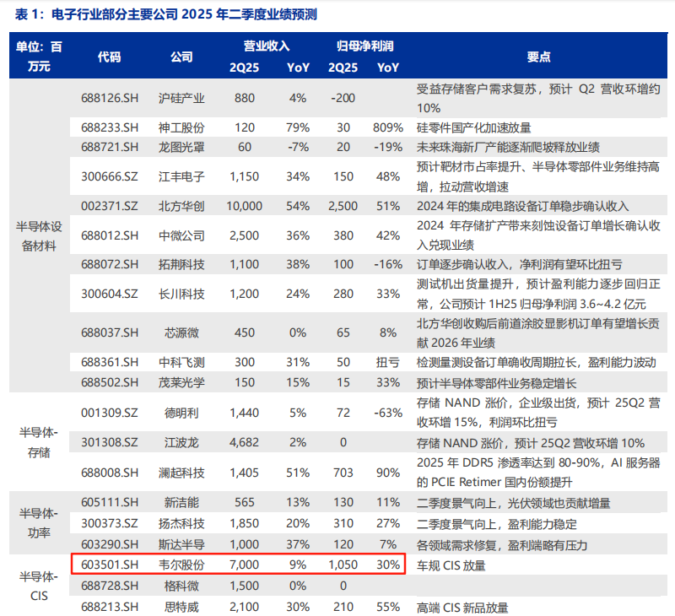The image size is (675, 616).
Task: Select company name 芯源微
Action: pyautogui.click(x=181, y=332)
